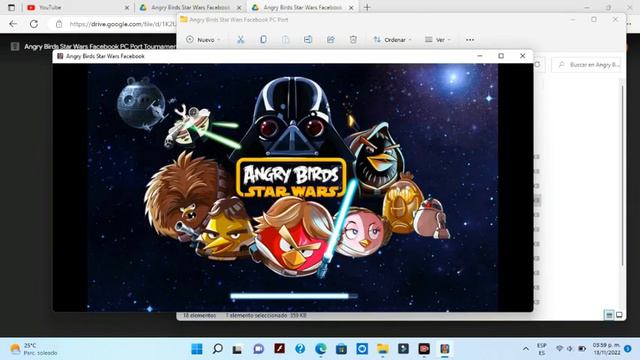Close the YouTube browser tab

127,7
